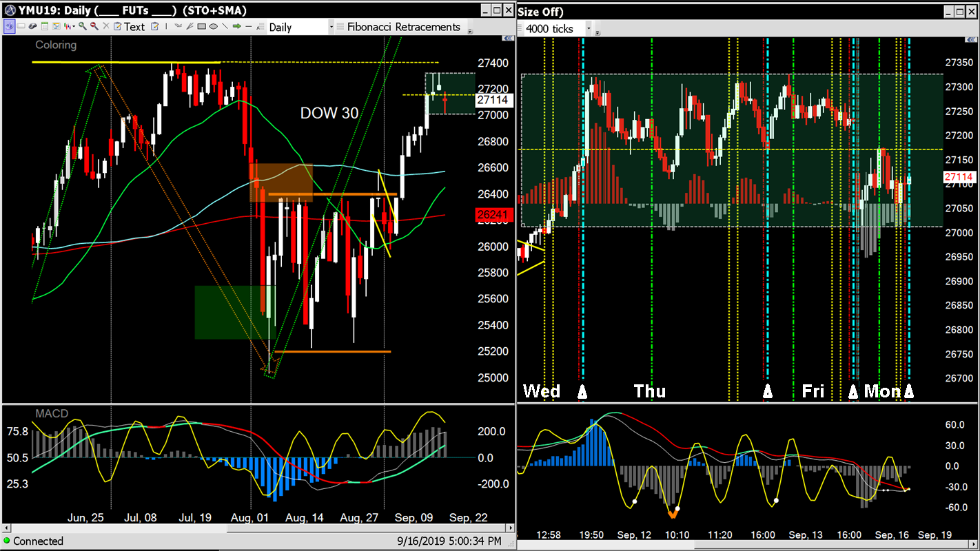Screen dimensions: 980x551
Task: Click the Thu day label on tick chart
Action: [x=650, y=391]
